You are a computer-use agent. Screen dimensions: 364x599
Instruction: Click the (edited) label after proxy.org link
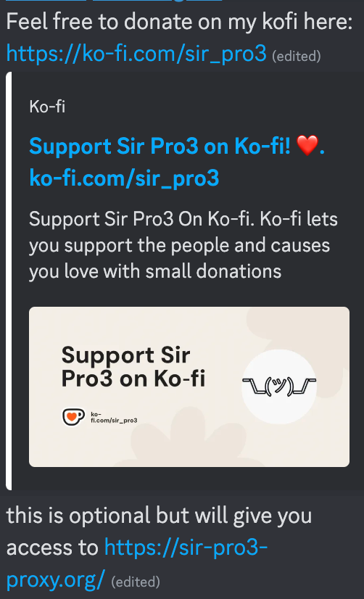point(136,582)
